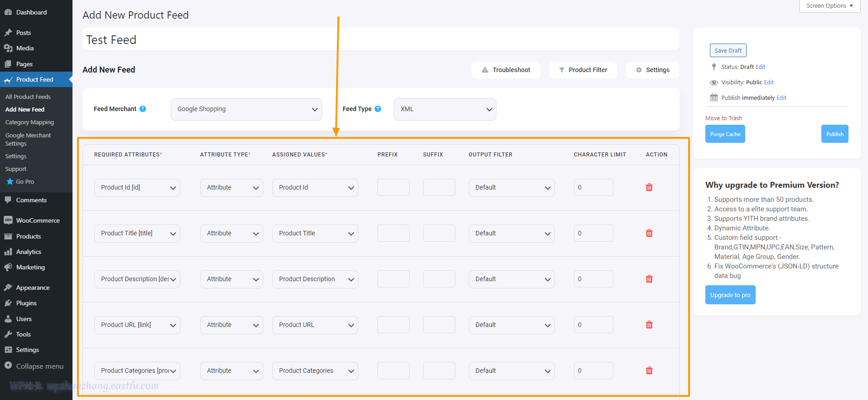The height and width of the screenshot is (400, 868).
Task: Open WooCommerce in the sidebar menu
Action: pyautogui.click(x=38, y=220)
